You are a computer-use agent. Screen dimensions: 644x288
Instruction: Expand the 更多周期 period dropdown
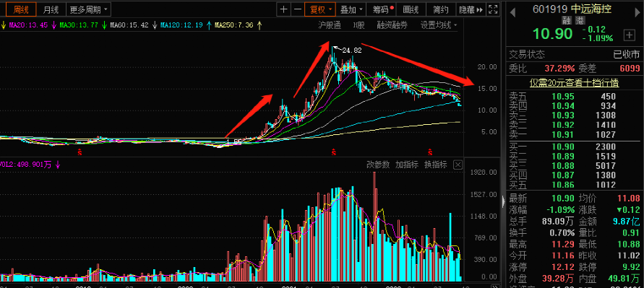click(88, 9)
